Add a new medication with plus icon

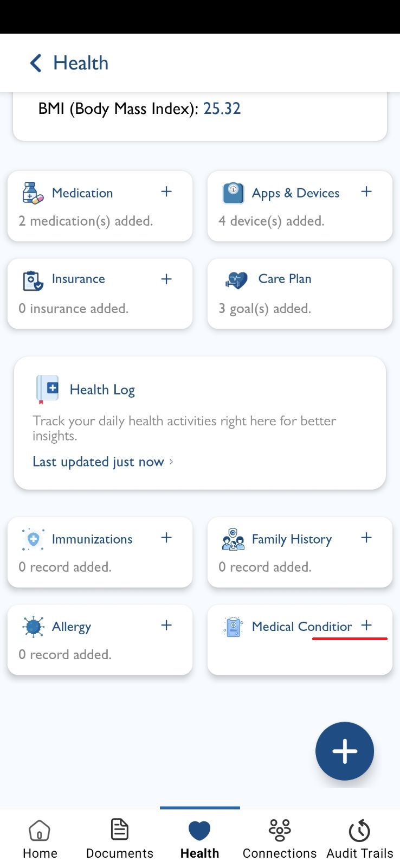pyautogui.click(x=166, y=192)
